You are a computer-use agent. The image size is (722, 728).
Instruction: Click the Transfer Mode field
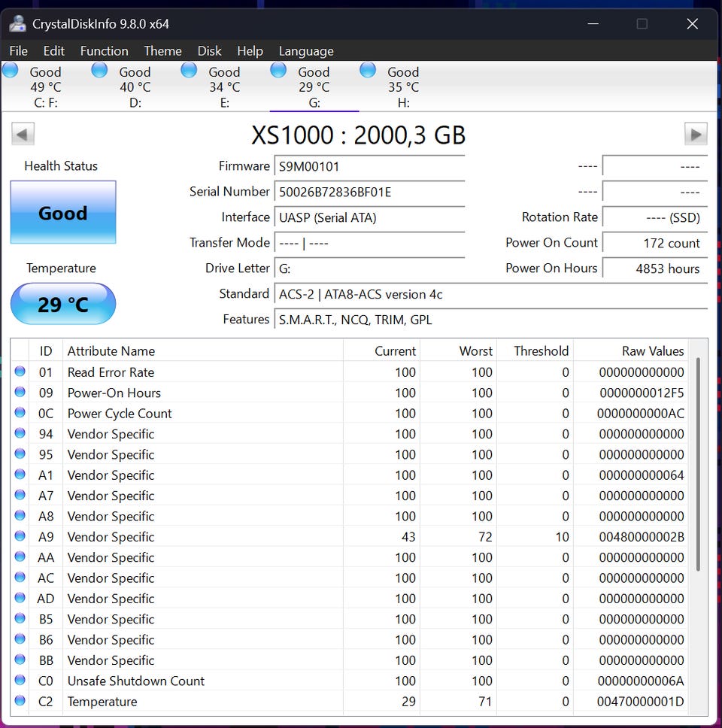click(369, 243)
